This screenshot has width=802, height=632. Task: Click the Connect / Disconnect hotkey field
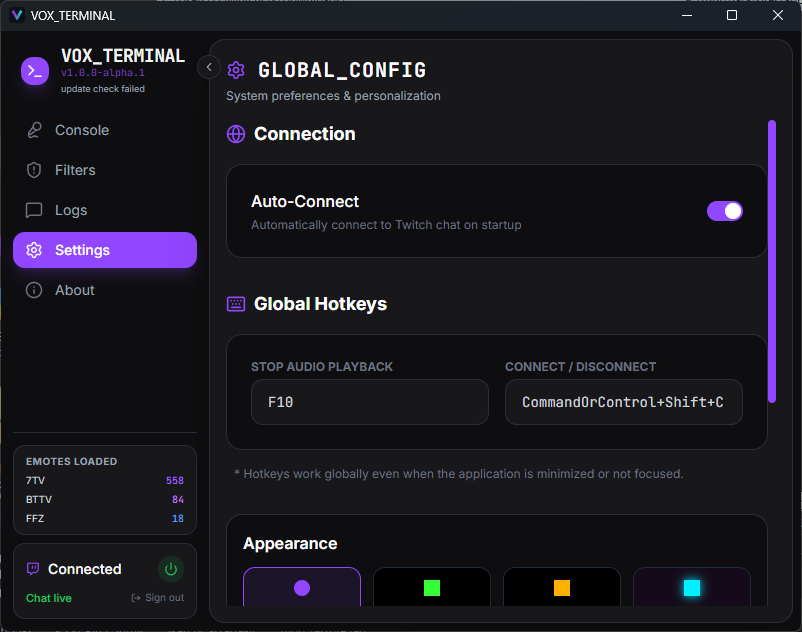click(623, 402)
